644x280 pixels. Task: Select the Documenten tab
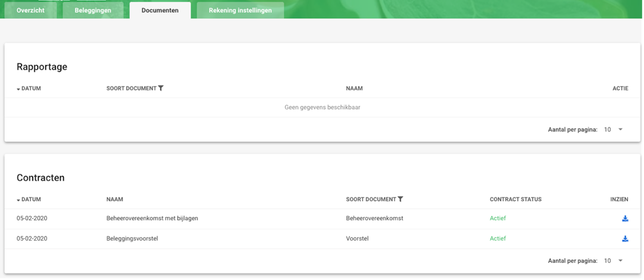tap(160, 11)
